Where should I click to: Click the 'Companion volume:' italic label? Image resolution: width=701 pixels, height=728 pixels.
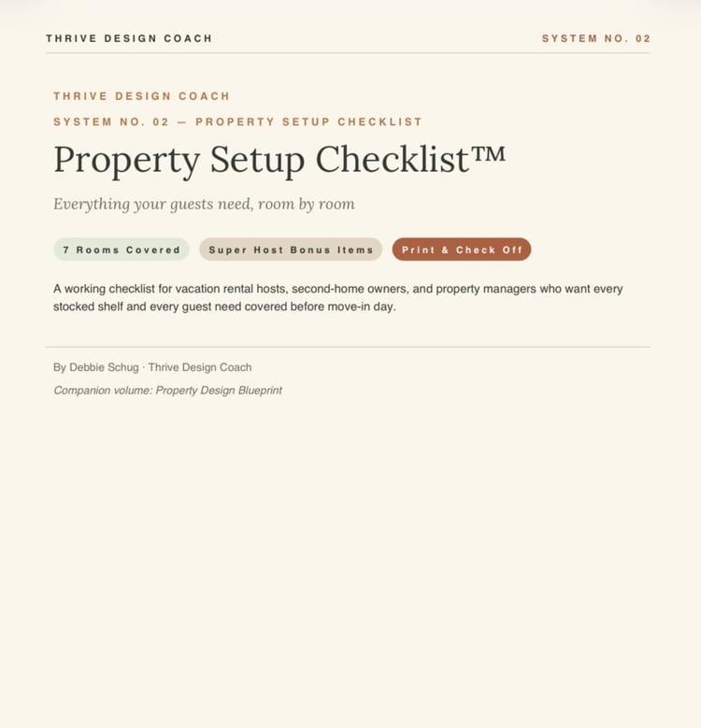[103, 391]
